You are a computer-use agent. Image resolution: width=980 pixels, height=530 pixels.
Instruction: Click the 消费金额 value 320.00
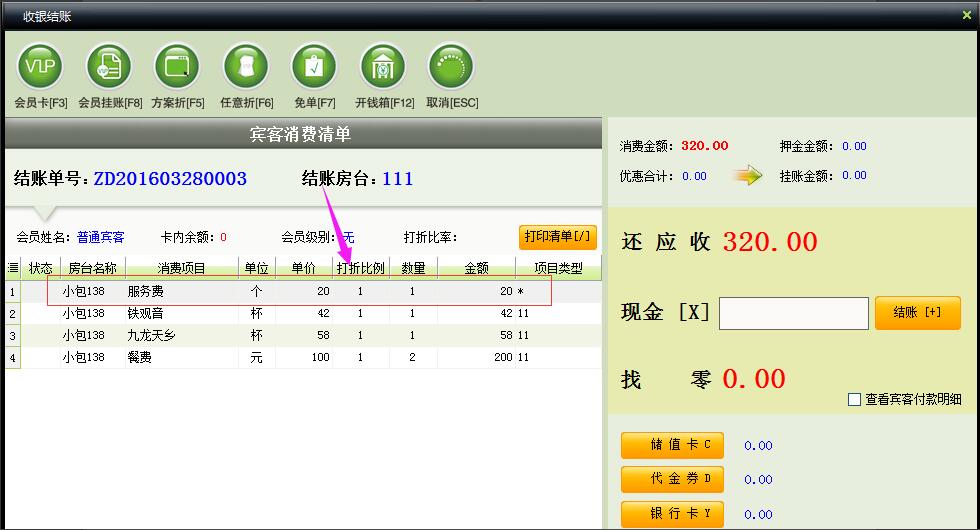pos(705,146)
